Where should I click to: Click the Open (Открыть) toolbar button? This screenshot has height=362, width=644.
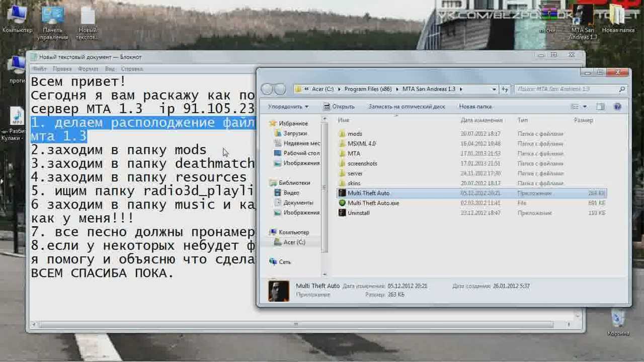(x=339, y=107)
